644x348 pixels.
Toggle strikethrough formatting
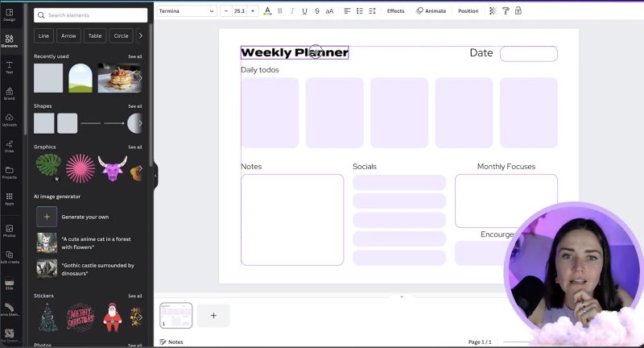pos(316,11)
